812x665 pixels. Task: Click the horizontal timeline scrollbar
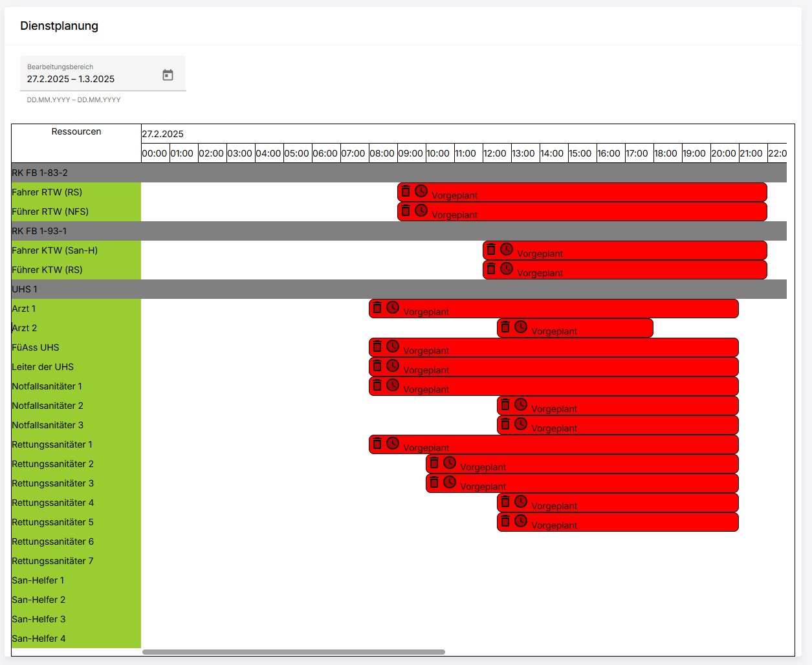point(293,652)
